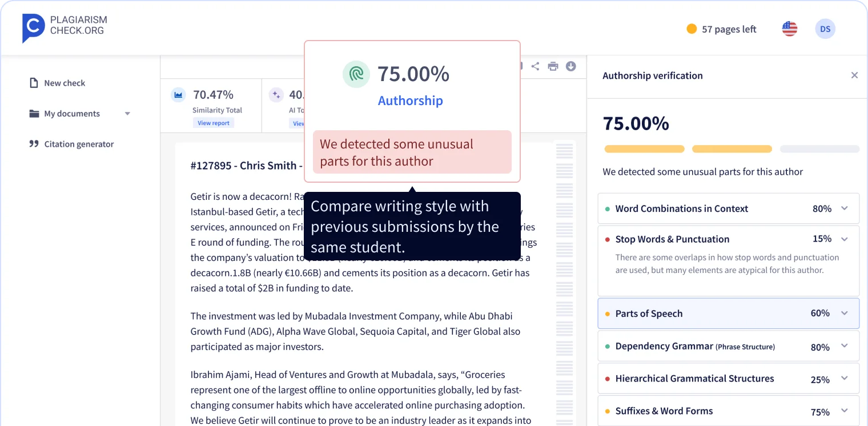This screenshot has width=868, height=426.
Task: Expand the My documents section
Action: pyautogui.click(x=127, y=113)
